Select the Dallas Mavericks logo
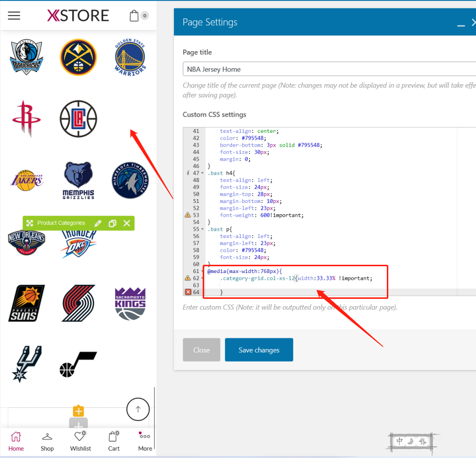476x458 pixels. 26,57
